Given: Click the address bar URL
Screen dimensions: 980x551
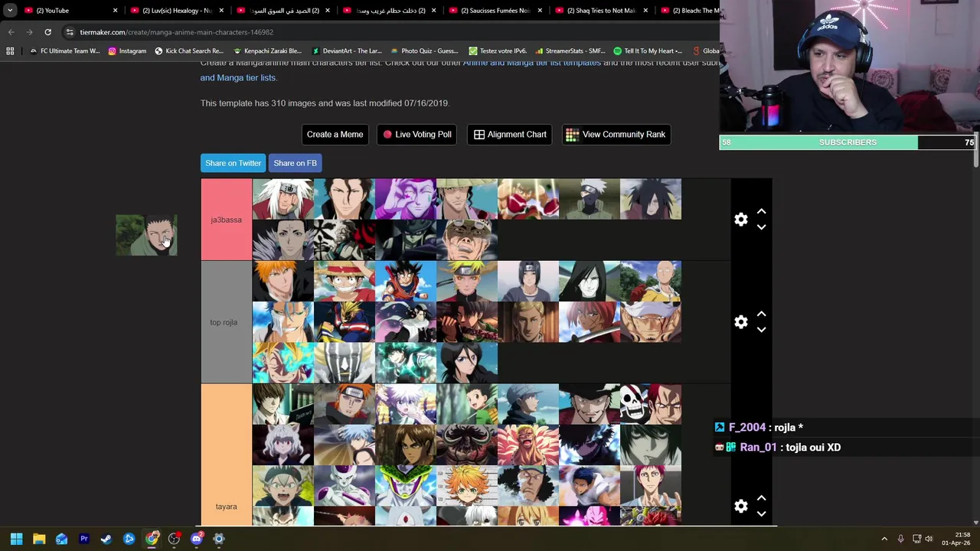Looking at the screenshot, I should pyautogui.click(x=176, y=32).
